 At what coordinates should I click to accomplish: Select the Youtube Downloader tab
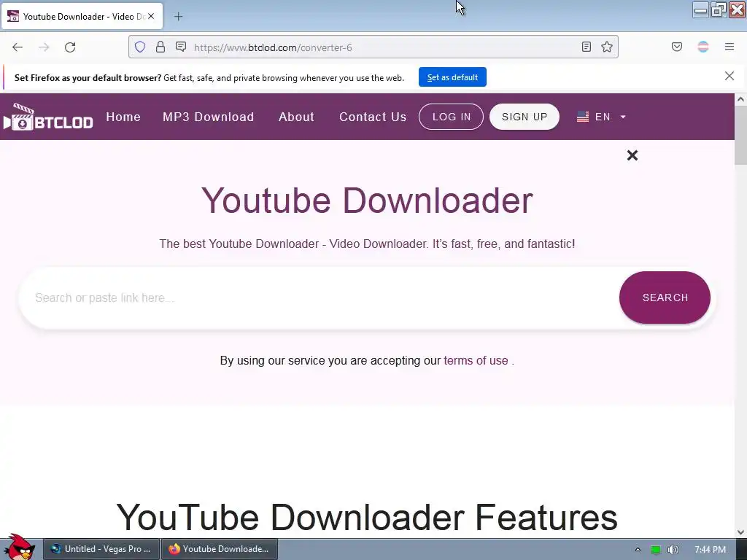click(82, 16)
